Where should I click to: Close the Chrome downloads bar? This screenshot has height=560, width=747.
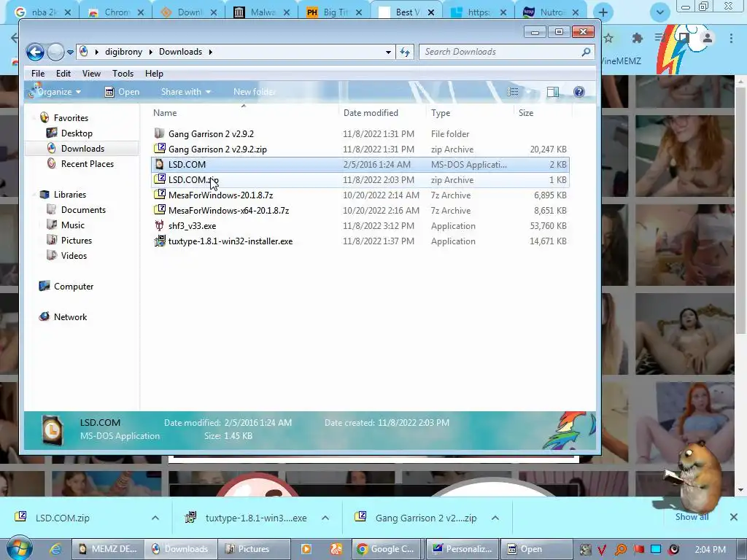pos(734,517)
